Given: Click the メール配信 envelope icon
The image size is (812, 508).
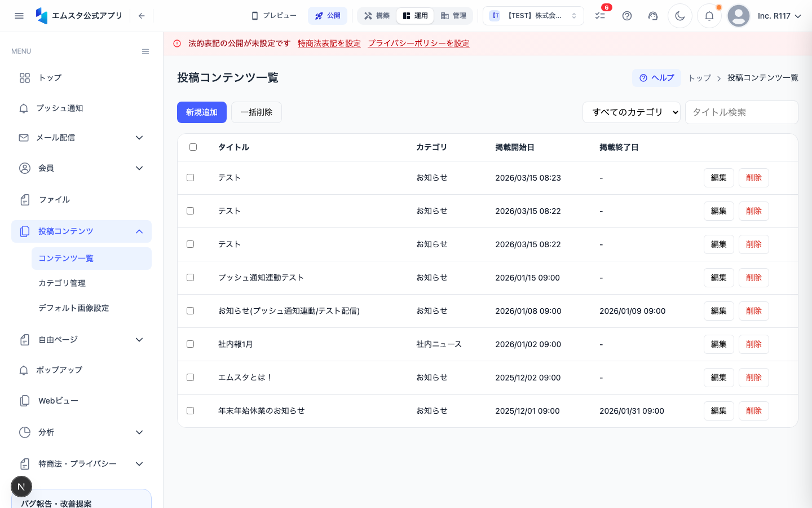Looking at the screenshot, I should [24, 138].
